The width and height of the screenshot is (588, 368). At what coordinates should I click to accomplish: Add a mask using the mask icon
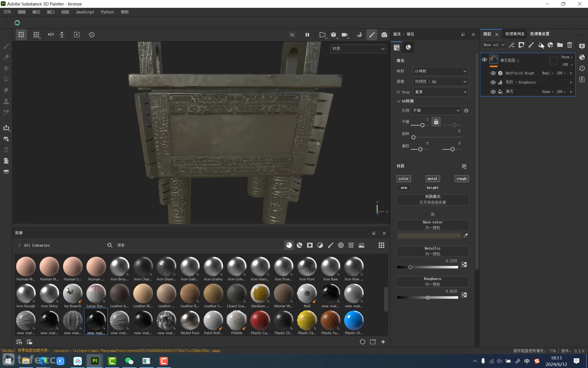[x=521, y=45]
